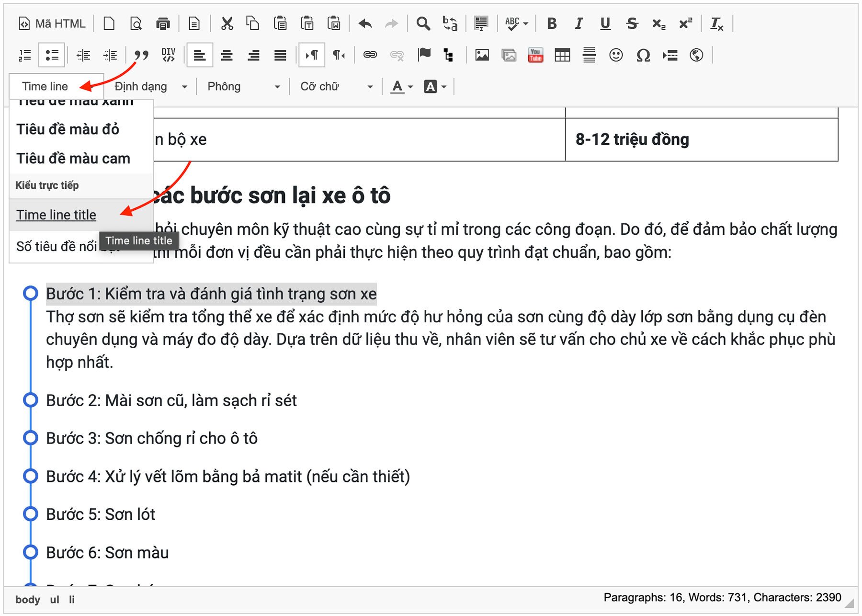
Task: Click the ul element path link
Action: 55,600
